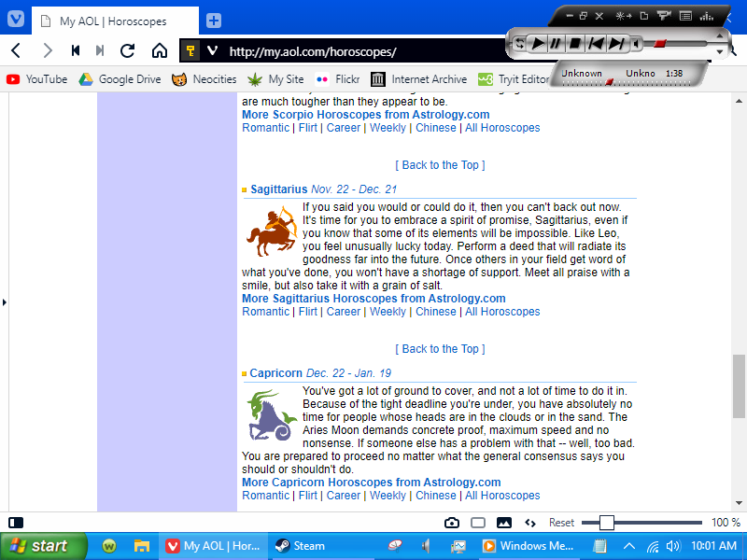Viewport: 747px width, 560px height.
Task: Open the page actions code icon
Action: (530, 523)
